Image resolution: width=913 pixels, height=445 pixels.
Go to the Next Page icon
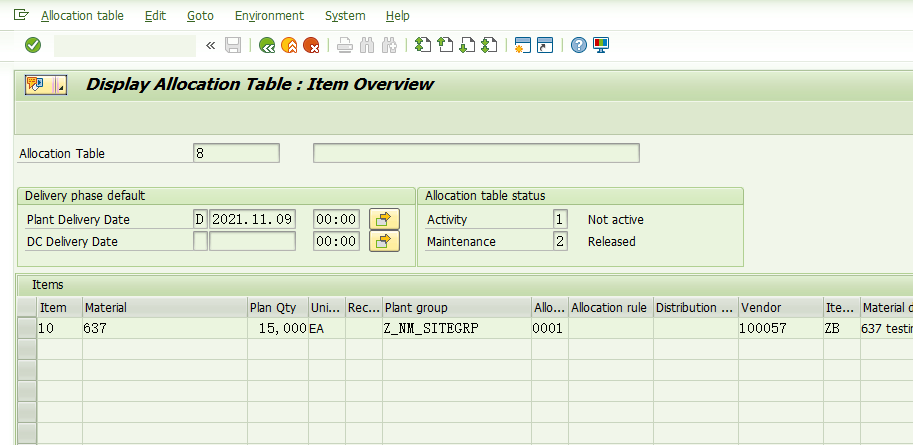pyautogui.click(x=467, y=45)
